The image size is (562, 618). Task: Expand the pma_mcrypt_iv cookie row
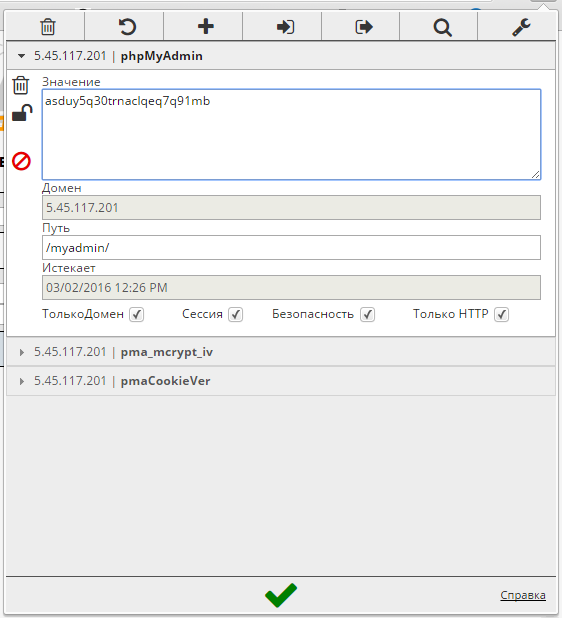[x=281, y=352]
